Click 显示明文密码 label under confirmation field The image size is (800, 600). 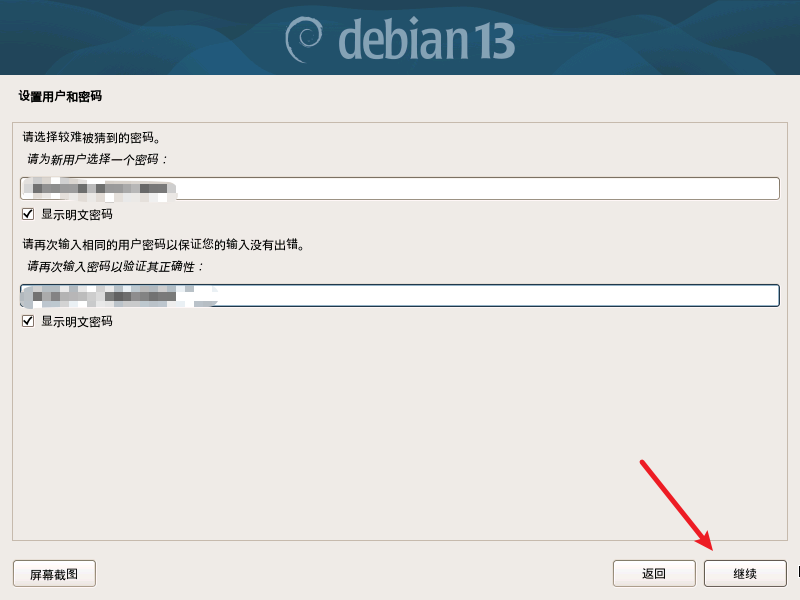click(77, 321)
